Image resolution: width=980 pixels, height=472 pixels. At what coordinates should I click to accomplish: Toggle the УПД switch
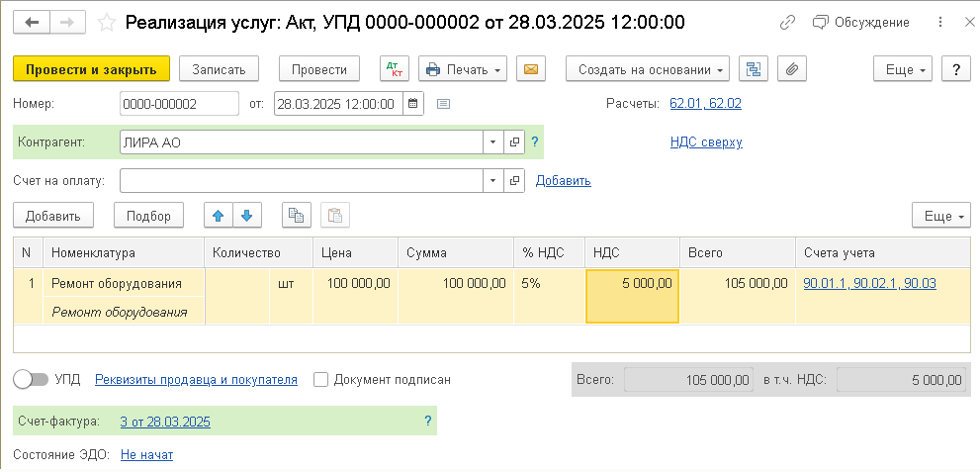(x=31, y=379)
